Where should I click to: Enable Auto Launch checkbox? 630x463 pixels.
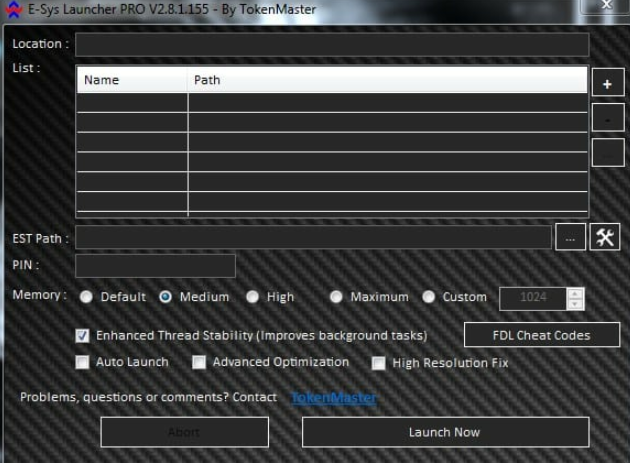coord(82,362)
